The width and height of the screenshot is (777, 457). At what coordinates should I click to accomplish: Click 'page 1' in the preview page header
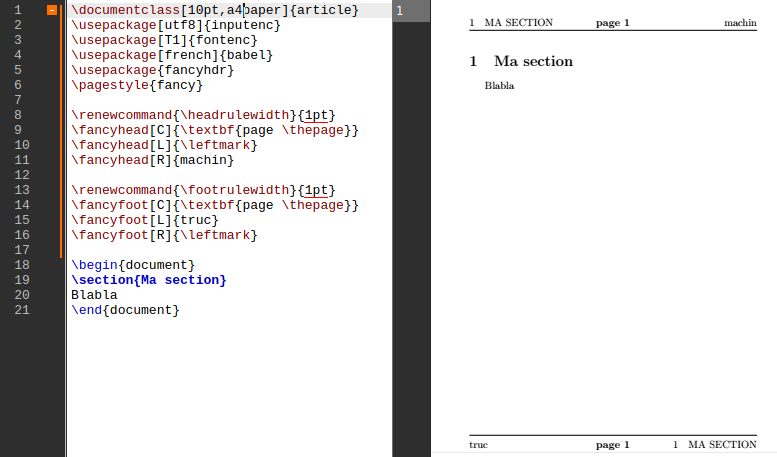click(612, 23)
